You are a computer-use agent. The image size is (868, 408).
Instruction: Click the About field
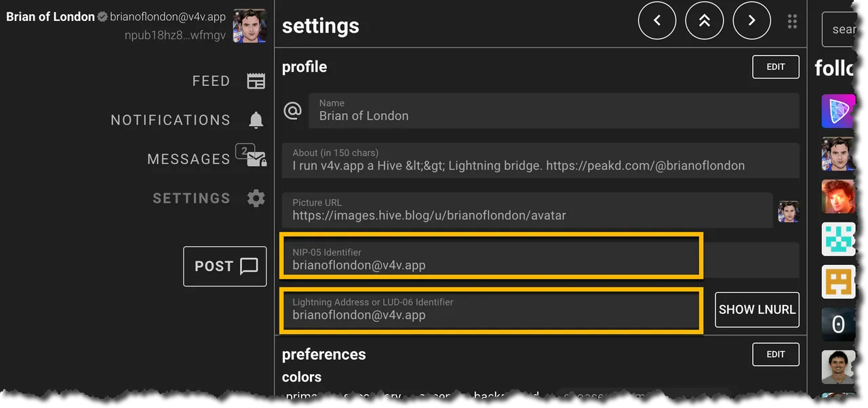coord(540,160)
